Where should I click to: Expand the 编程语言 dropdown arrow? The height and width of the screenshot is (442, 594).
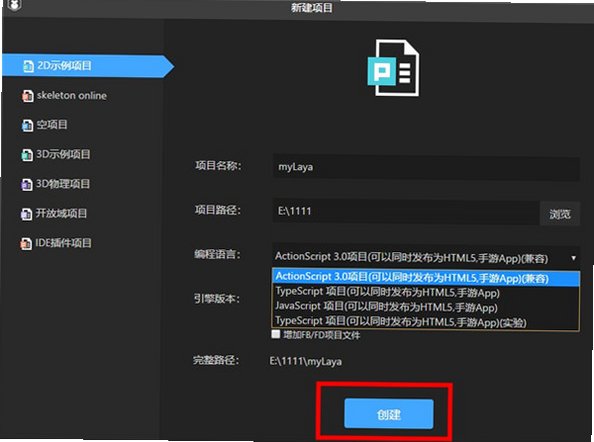(x=573, y=258)
